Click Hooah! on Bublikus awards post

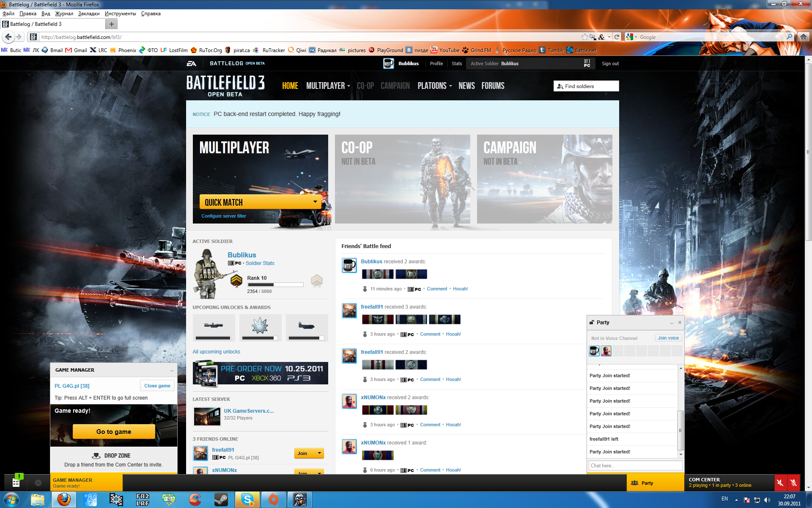(x=460, y=289)
